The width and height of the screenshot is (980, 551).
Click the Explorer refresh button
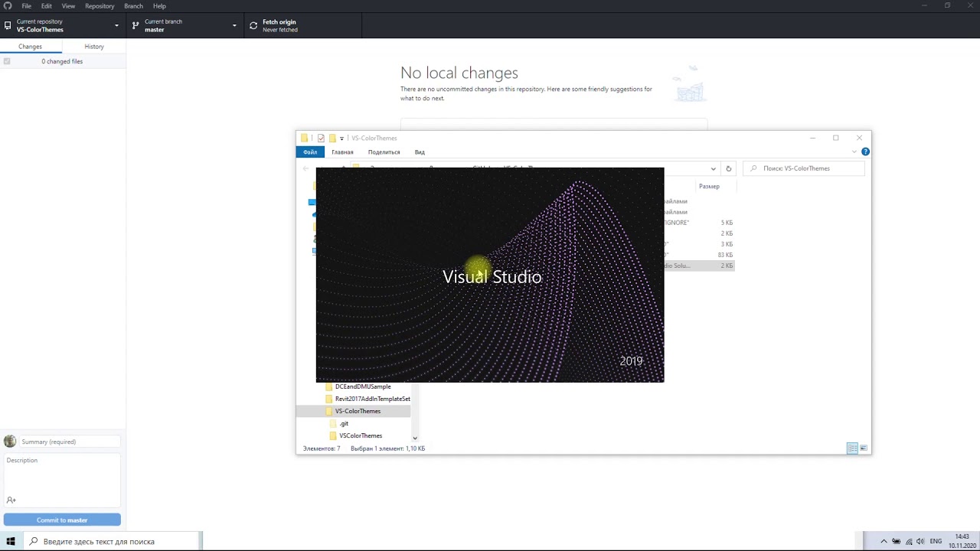tap(729, 168)
